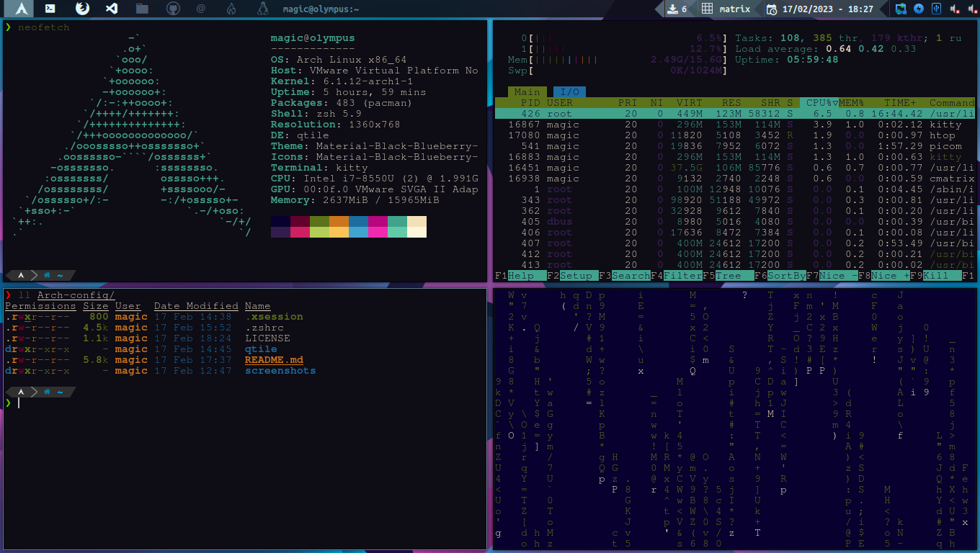This screenshot has width=980, height=553.
Task: Switch to the Tux penguin workspace icon
Action: click(x=263, y=9)
